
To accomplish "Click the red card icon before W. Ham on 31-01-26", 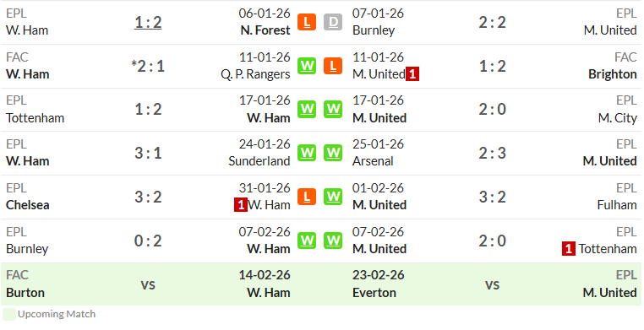I will point(241,205).
